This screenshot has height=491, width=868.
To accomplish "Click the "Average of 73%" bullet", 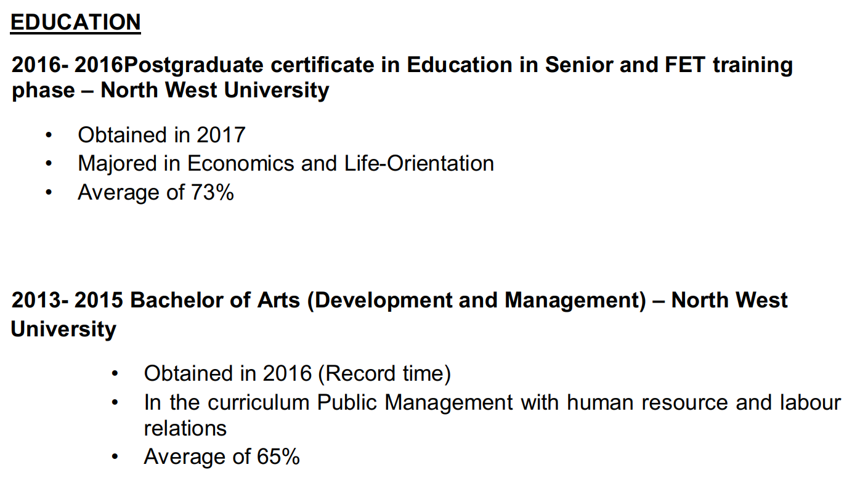I will click(x=155, y=192).
